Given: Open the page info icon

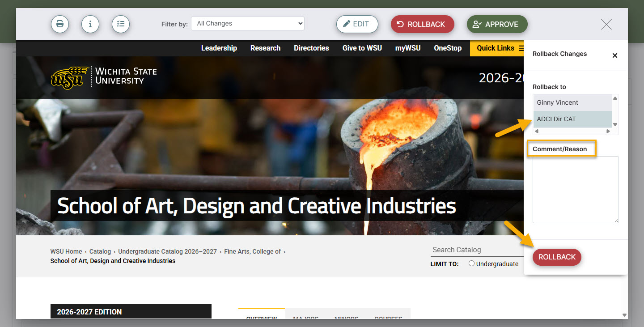Looking at the screenshot, I should pyautogui.click(x=90, y=24).
